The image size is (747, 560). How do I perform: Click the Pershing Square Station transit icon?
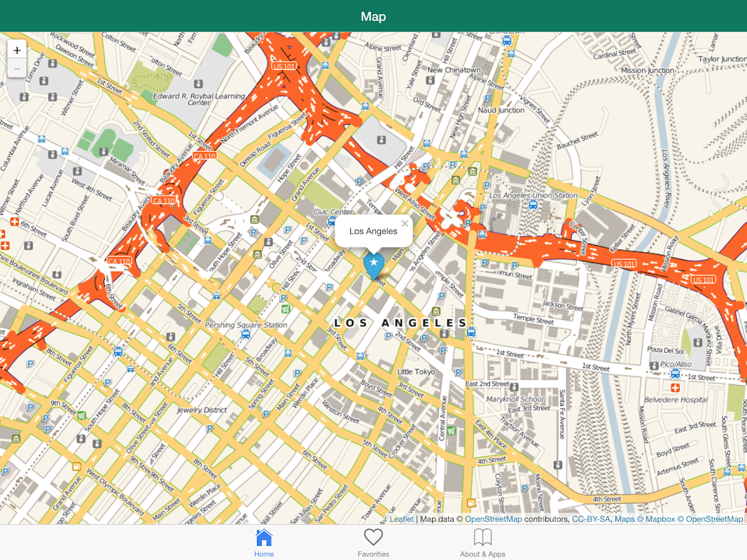pyautogui.click(x=246, y=335)
